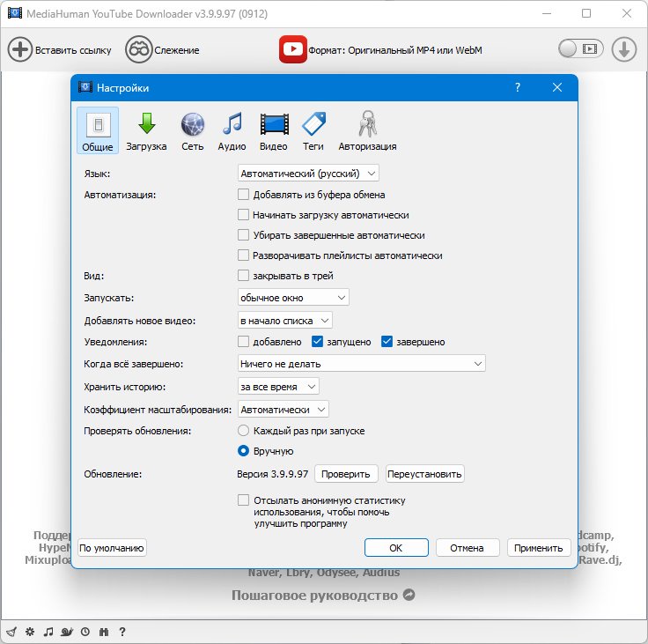
Task: Click app logo in main title bar
Action: click(15, 13)
